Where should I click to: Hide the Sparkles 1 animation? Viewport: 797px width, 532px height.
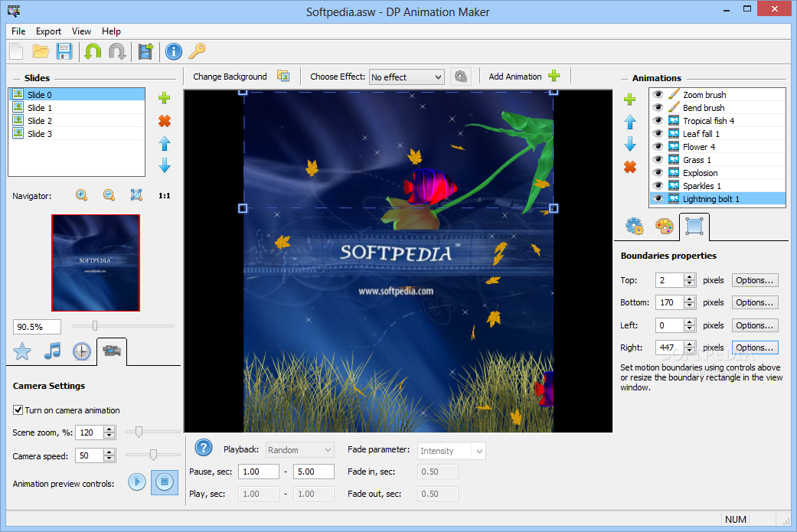[x=658, y=185]
